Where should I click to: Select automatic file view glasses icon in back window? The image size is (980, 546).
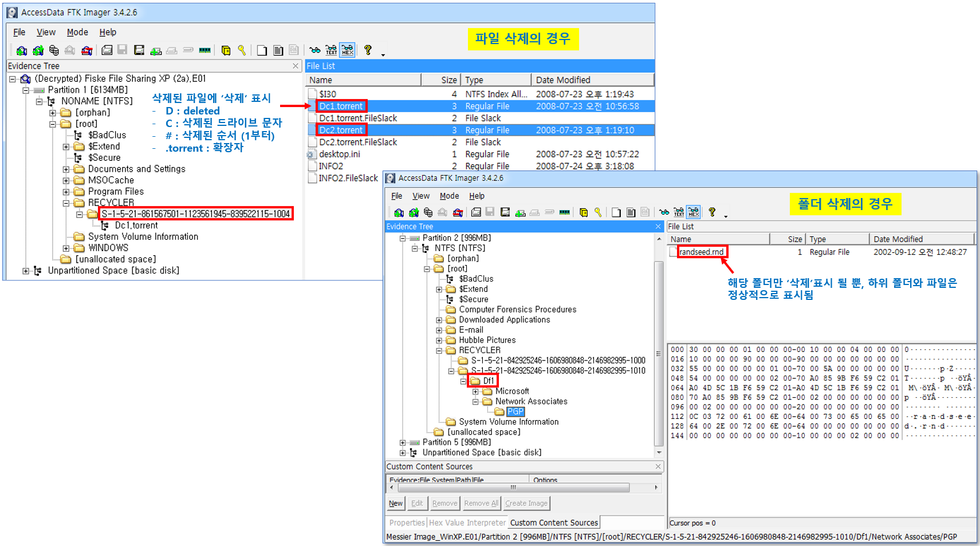(315, 50)
